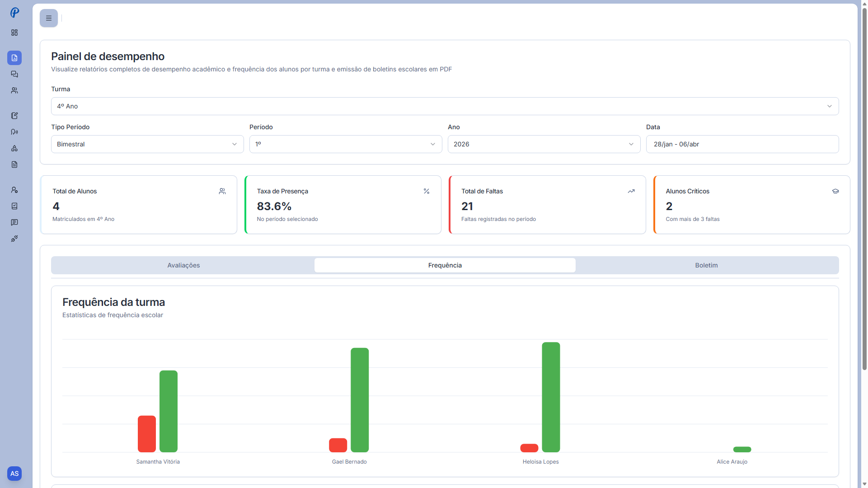Image resolution: width=868 pixels, height=488 pixels.
Task: Open the user settings sidebar icon
Action: point(14,190)
